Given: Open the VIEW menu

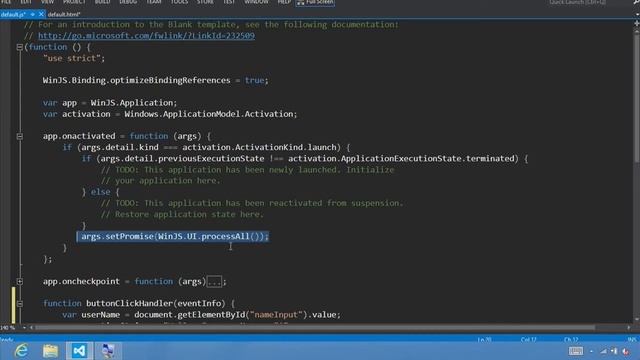Looking at the screenshot, I should (47, 2).
